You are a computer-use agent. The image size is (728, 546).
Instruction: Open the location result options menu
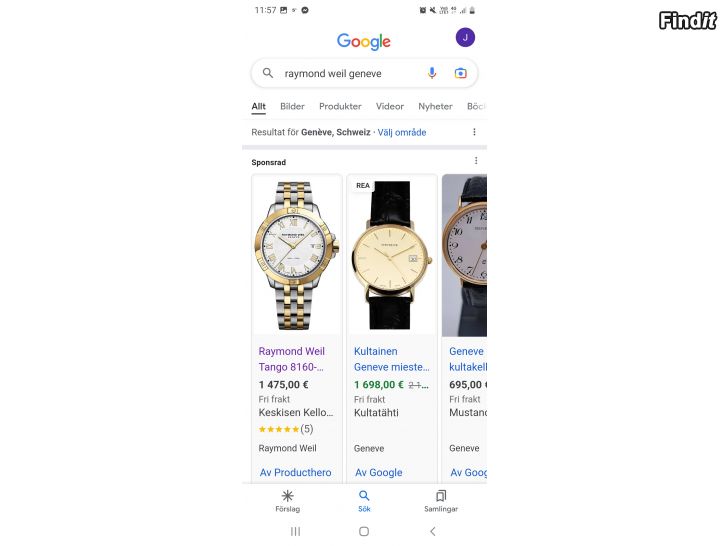[474, 132]
